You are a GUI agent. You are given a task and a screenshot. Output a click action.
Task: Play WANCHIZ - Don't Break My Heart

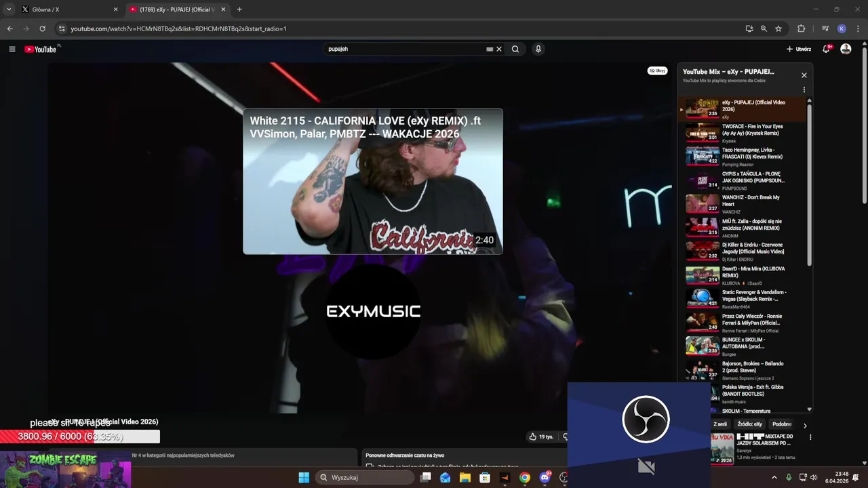point(743,203)
